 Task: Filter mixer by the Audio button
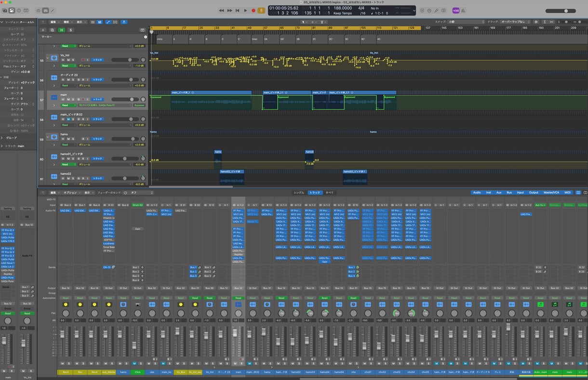click(477, 193)
